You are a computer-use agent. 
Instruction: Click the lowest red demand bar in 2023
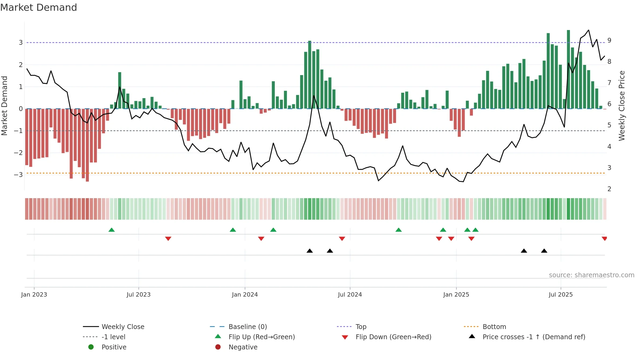click(87, 145)
